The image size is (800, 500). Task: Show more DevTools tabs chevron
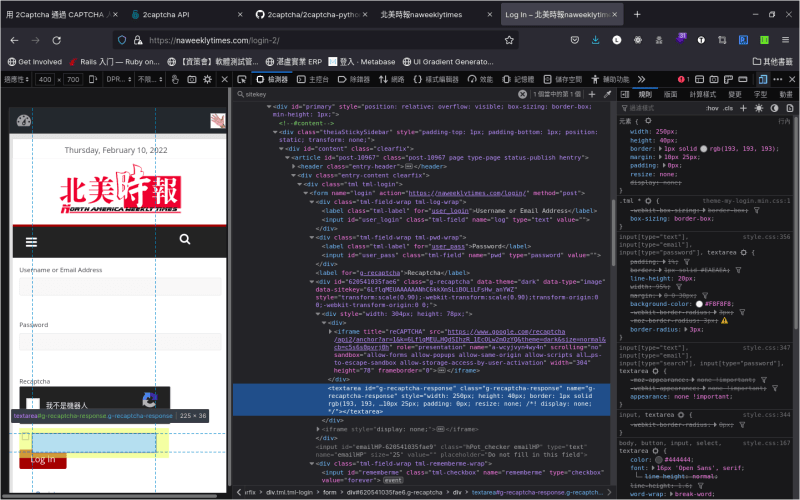641,79
